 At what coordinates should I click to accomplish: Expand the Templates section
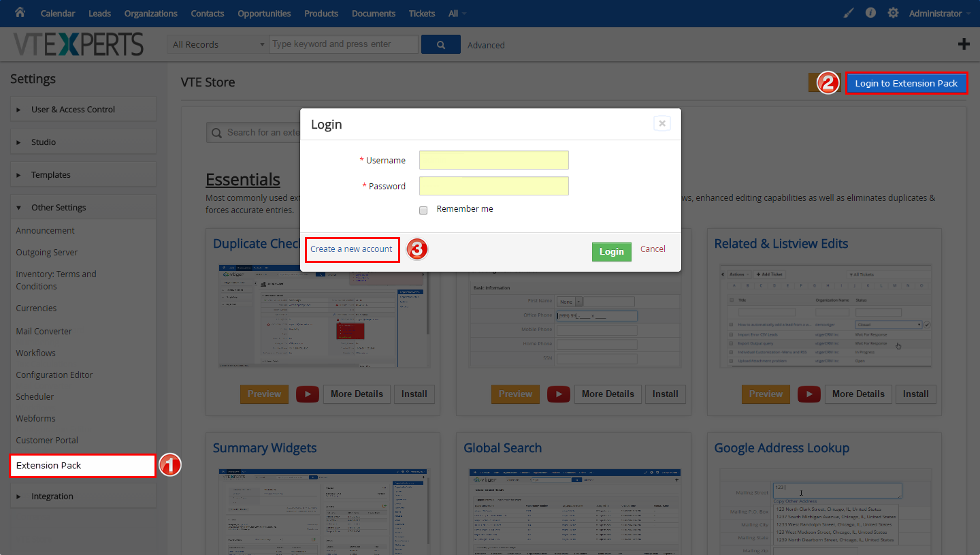click(83, 174)
